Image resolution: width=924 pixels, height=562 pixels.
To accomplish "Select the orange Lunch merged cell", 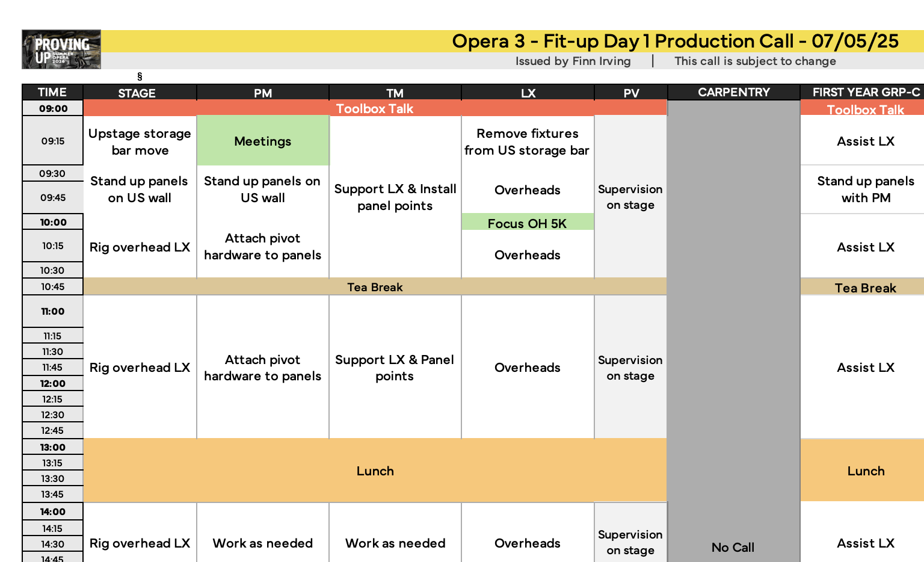I will (x=375, y=471).
